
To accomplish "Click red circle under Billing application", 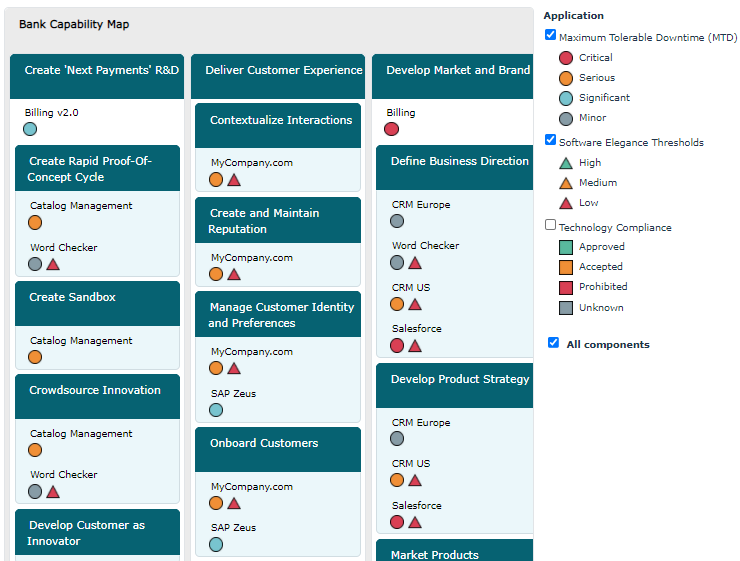I will click(392, 129).
